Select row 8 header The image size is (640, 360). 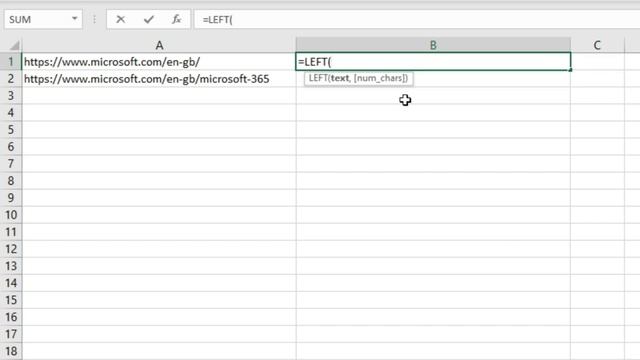11,181
